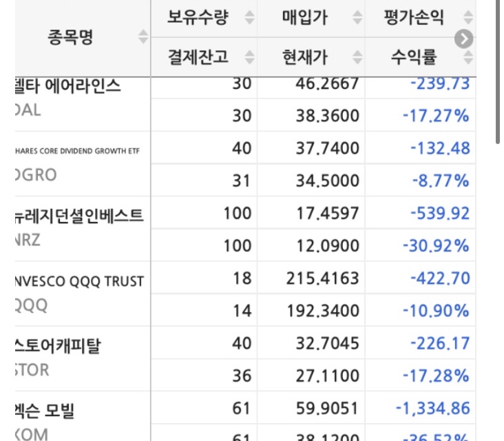Click the 수익률 header label
Viewport: 504px width, 441px height.
pyautogui.click(x=414, y=57)
